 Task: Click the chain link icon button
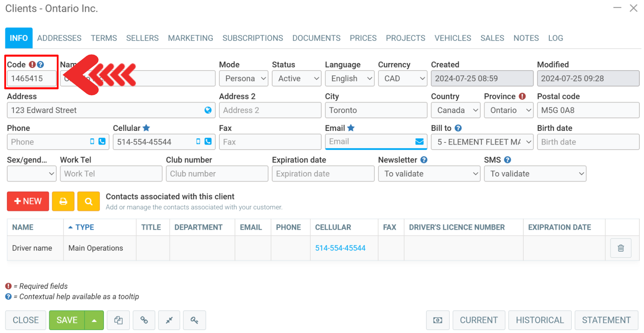144,320
